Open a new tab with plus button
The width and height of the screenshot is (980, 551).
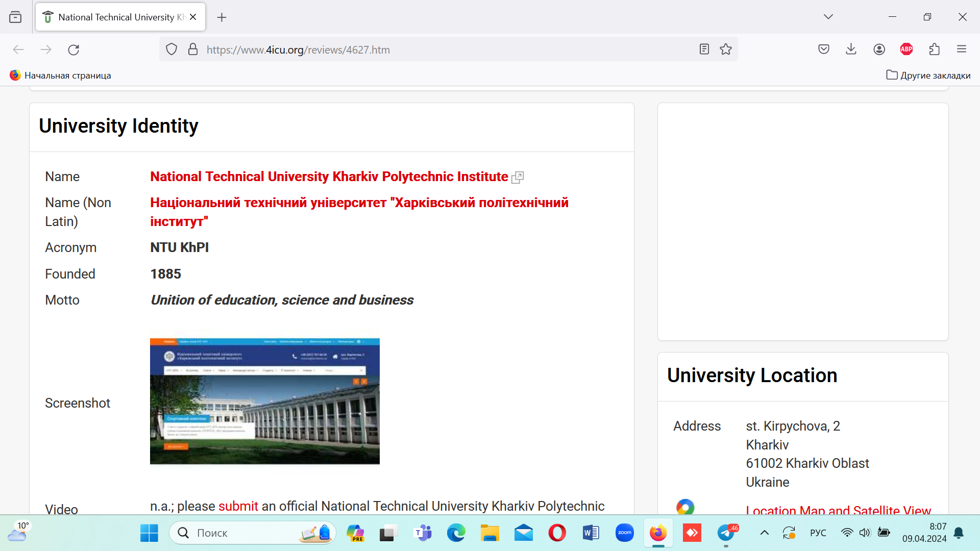(222, 17)
